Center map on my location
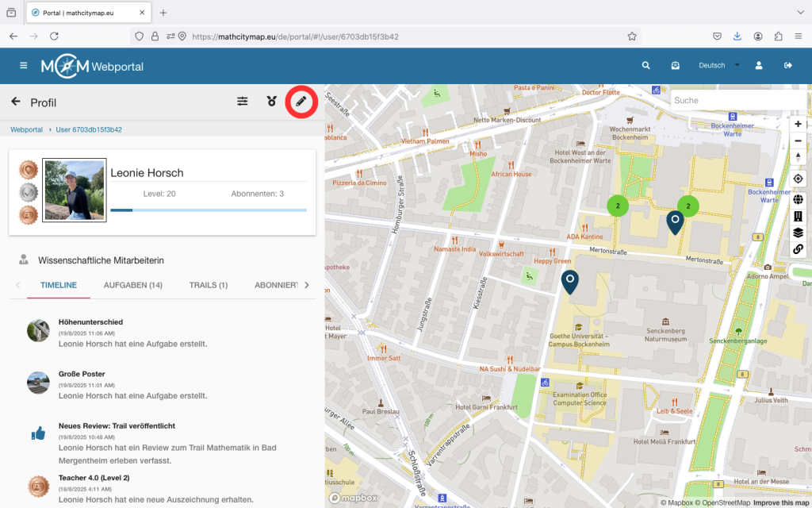 (798, 179)
